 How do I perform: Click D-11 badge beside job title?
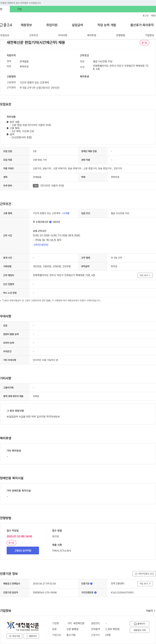tap(144, 43)
